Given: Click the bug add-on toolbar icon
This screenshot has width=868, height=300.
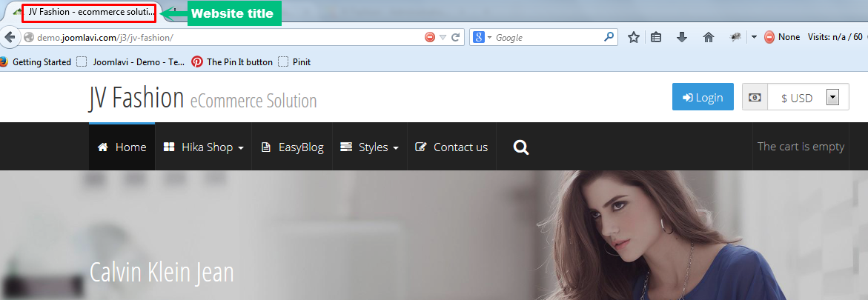Looking at the screenshot, I should 735,37.
